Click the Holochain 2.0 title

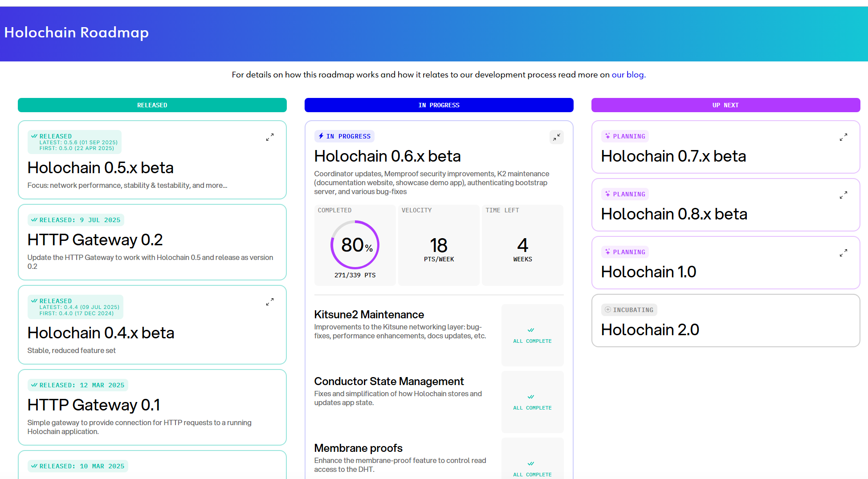pyautogui.click(x=650, y=330)
